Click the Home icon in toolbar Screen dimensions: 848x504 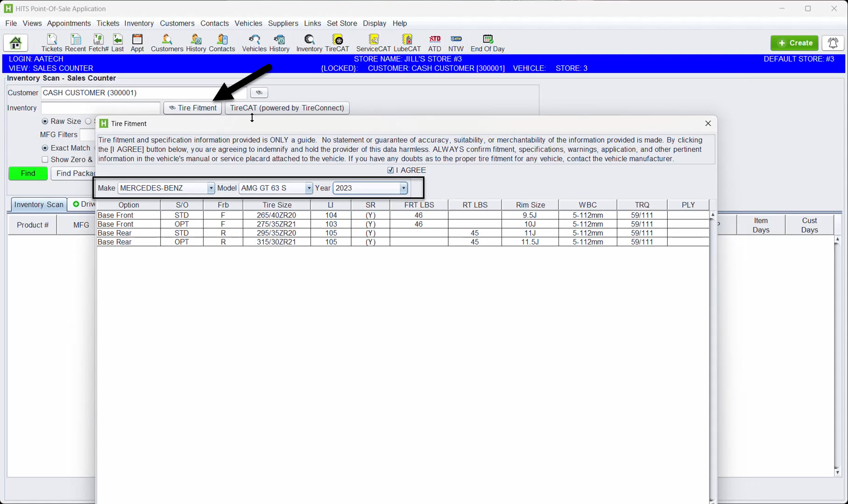(15, 43)
